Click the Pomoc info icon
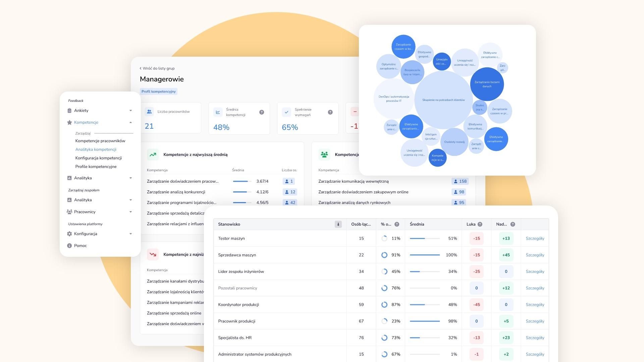The image size is (644, 362). pos(69,246)
